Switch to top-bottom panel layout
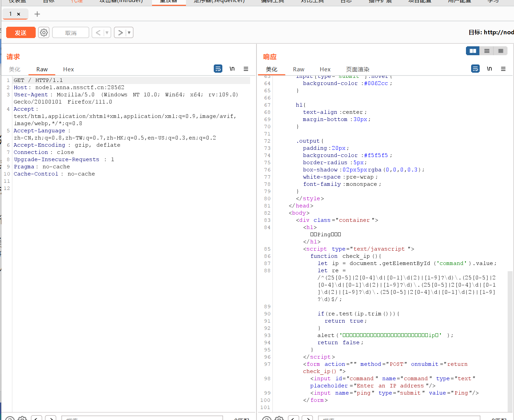The image size is (514, 420). tap(487, 51)
